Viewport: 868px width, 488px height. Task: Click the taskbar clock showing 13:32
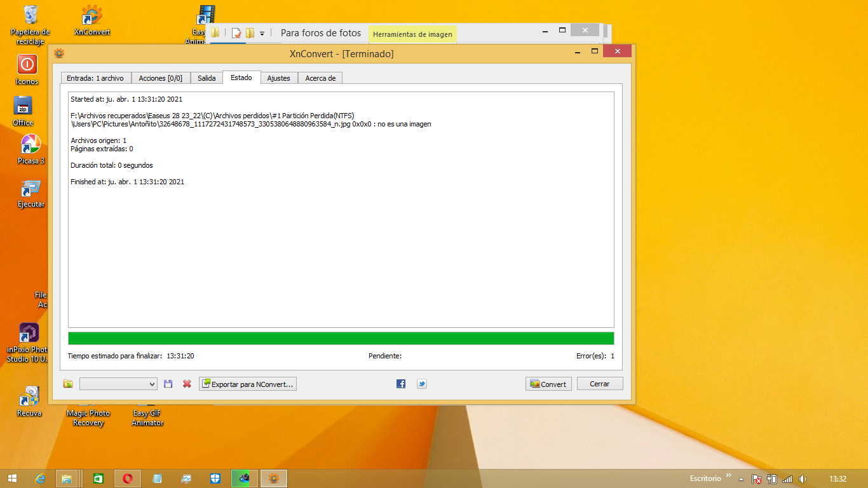pos(838,479)
